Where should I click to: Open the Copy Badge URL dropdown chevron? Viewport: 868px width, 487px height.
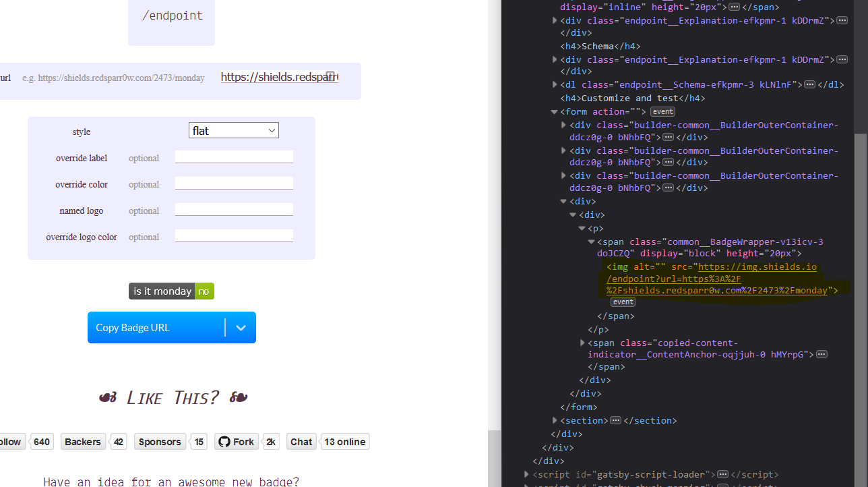pyautogui.click(x=241, y=328)
